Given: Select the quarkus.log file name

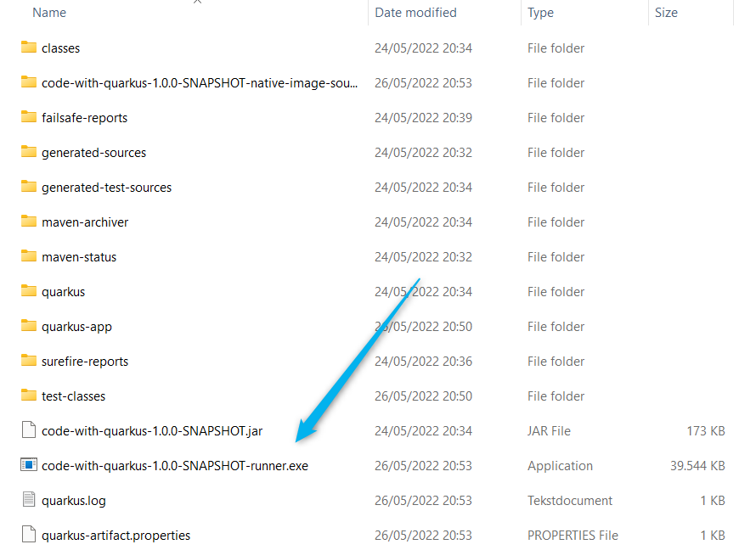Looking at the screenshot, I should coord(74,501).
